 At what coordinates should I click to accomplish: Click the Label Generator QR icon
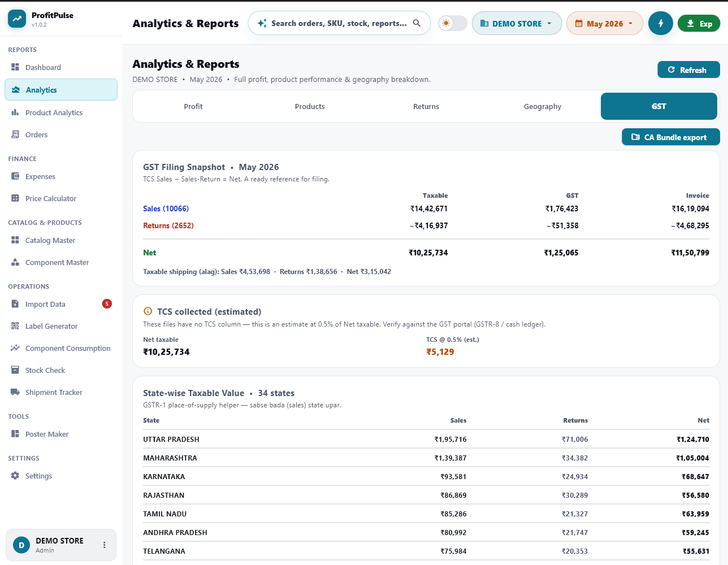(15, 326)
